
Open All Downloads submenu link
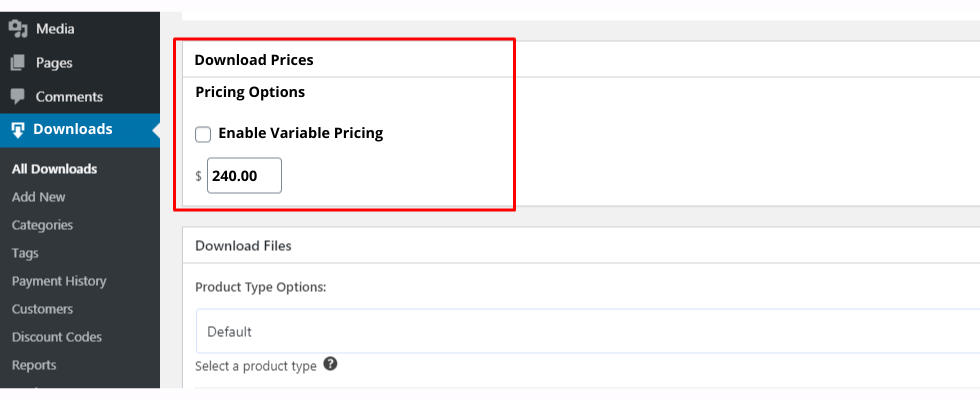click(54, 169)
